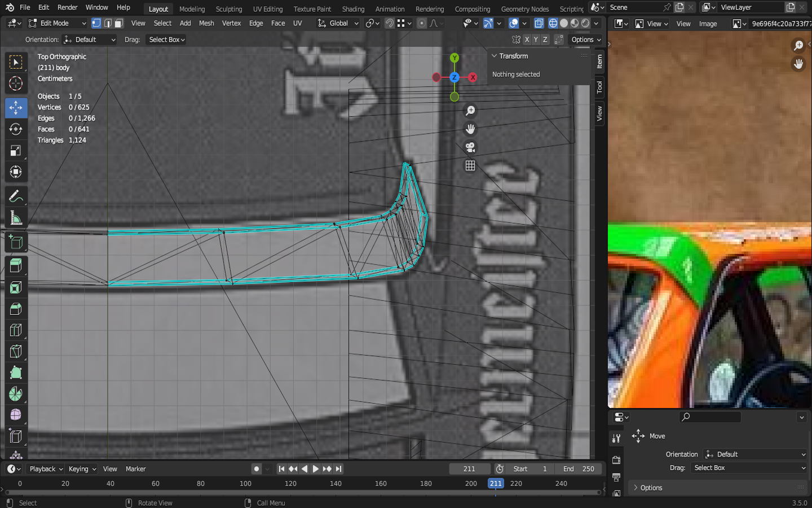Open the Mesh menu in the viewport header
Screen dimensions: 812x508
[x=206, y=23]
